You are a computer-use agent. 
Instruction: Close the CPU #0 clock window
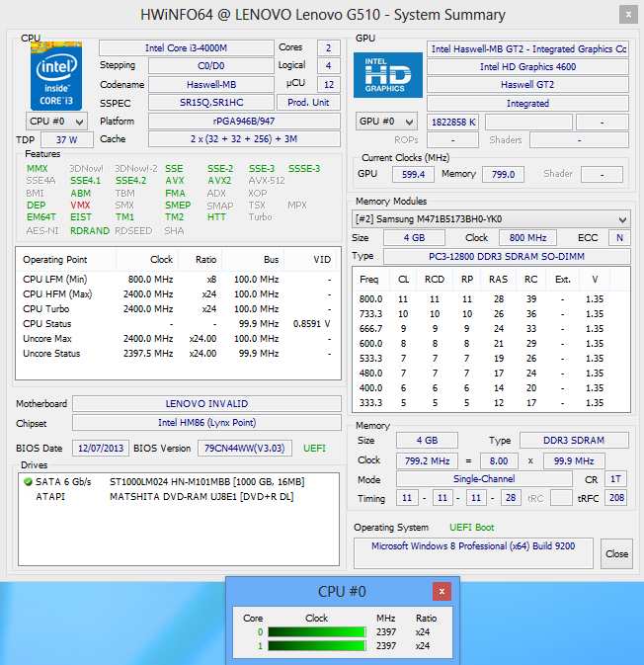coord(442,591)
